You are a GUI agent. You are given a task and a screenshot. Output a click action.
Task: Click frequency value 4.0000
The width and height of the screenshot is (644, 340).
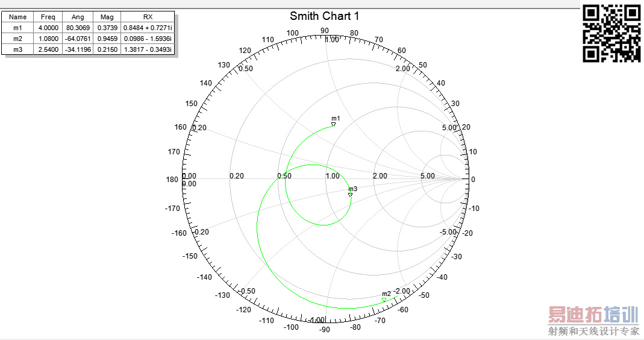click(x=48, y=28)
